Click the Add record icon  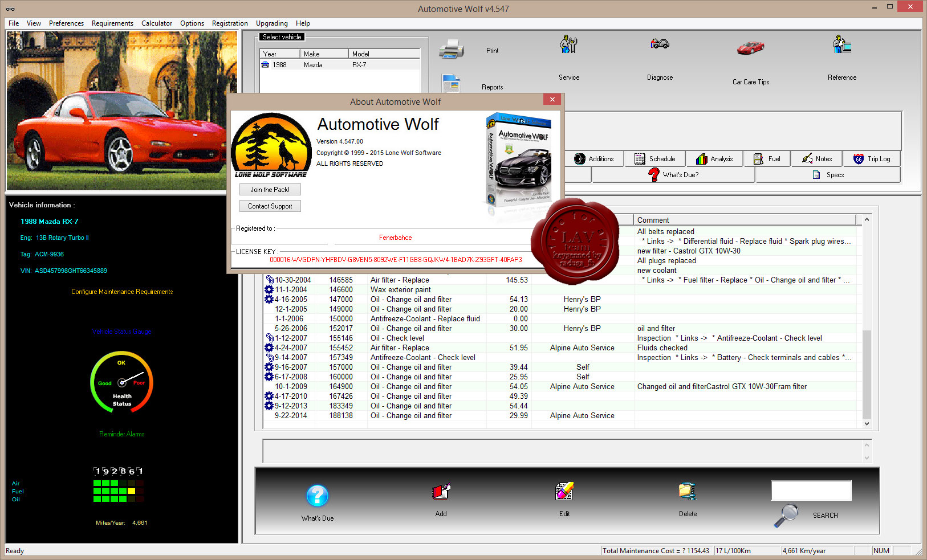(441, 492)
